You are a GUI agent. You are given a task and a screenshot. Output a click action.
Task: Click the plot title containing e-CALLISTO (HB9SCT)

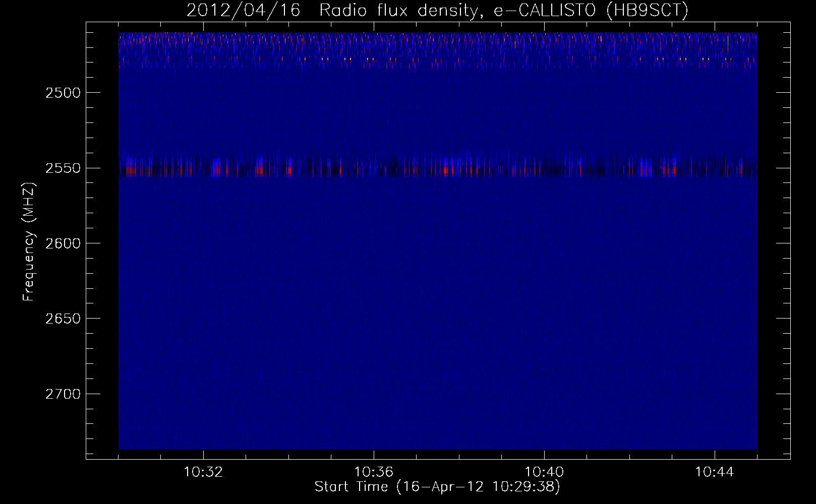437,11
